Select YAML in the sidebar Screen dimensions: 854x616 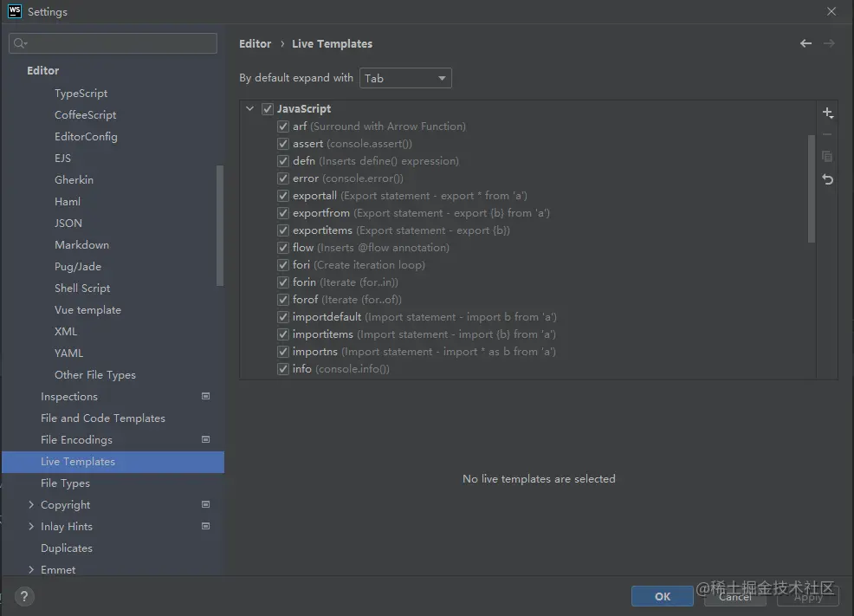(68, 353)
